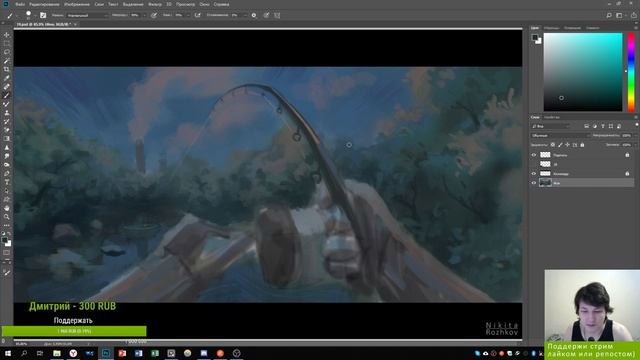
Task: Open the Изображение menu
Action: tap(77, 4)
